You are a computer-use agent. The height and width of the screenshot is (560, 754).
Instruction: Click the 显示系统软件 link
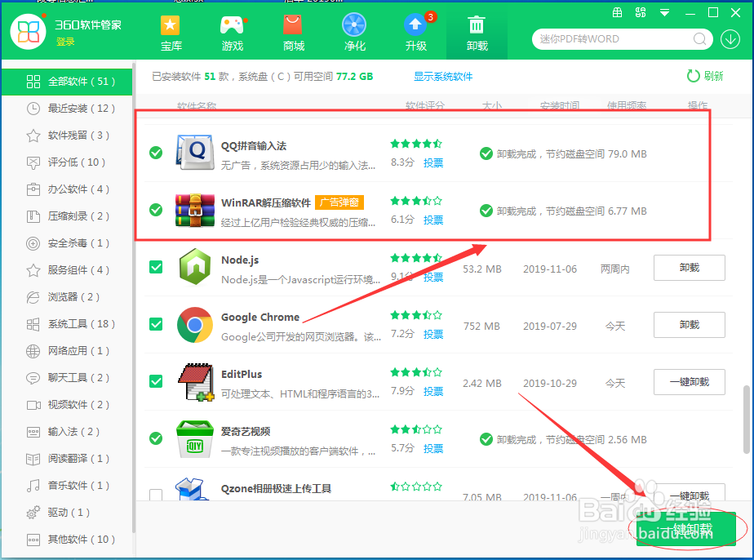pos(443,77)
